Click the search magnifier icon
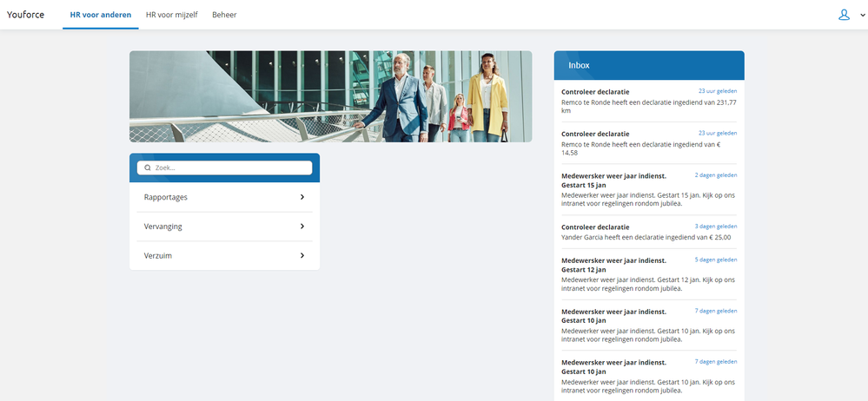Viewport: 868px width, 401px height. (147, 168)
